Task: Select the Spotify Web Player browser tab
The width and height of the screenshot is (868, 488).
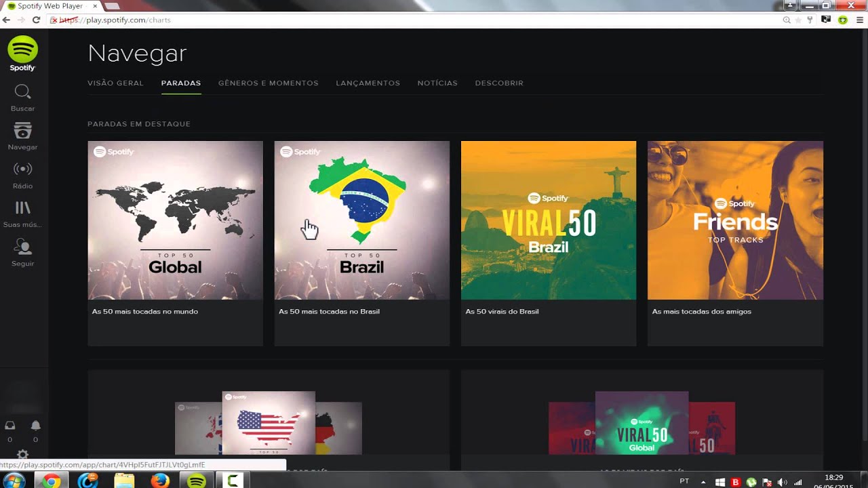Action: pos(50,6)
